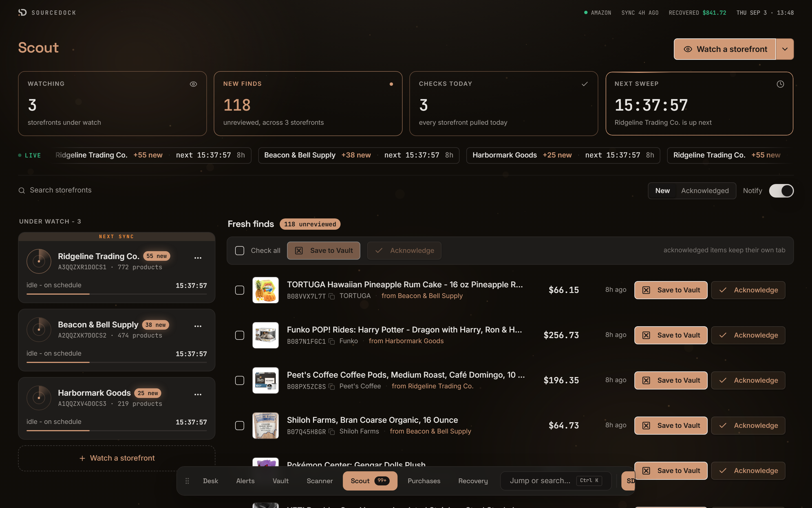The image size is (812, 508).
Task: Open the more menu for Beacon & Bell Supply
Action: pos(198,326)
